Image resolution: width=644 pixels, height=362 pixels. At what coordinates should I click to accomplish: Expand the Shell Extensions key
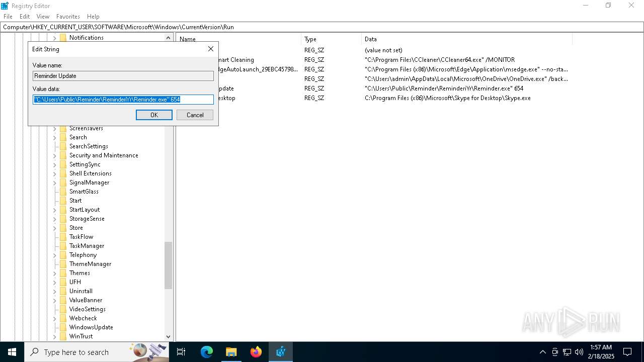coord(55,173)
